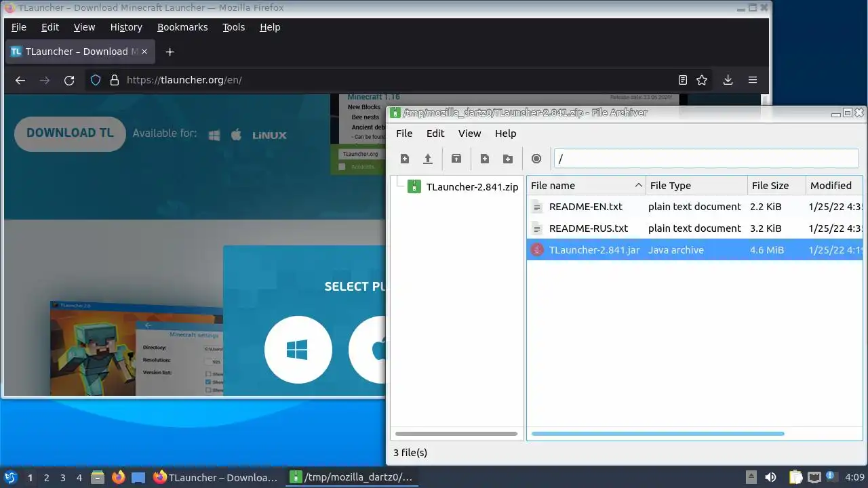This screenshot has width=868, height=488.
Task: Open the LXQt start menu icon
Action: point(11,477)
